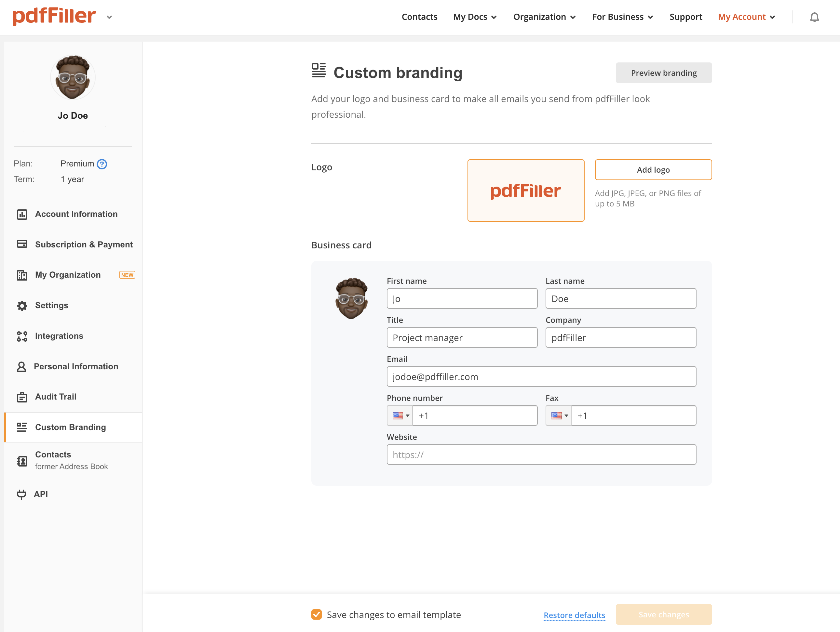
Task: Click the Settings gear icon
Action: pos(22,306)
